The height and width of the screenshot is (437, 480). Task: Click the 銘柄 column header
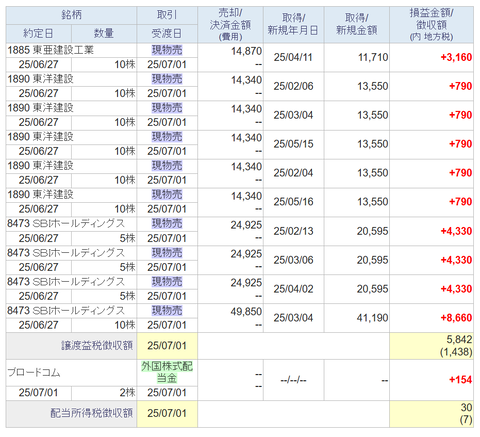click(x=71, y=15)
